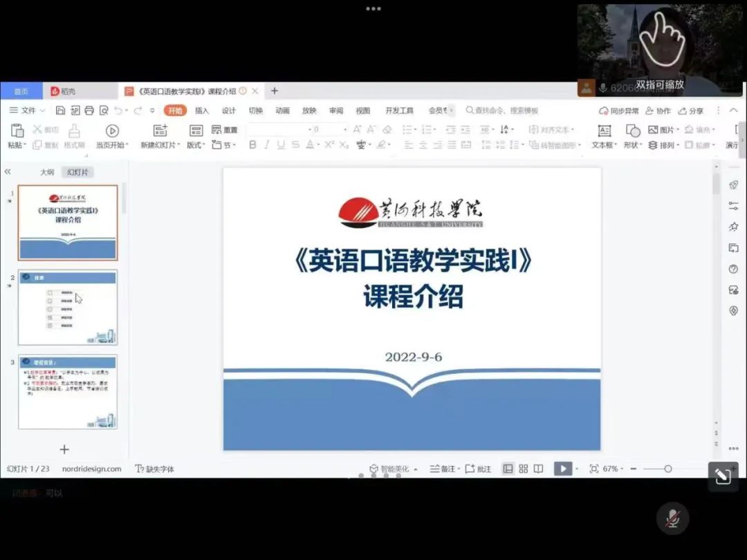Add new slide with plus below thumbnails
747x560 pixels.
pyautogui.click(x=64, y=449)
